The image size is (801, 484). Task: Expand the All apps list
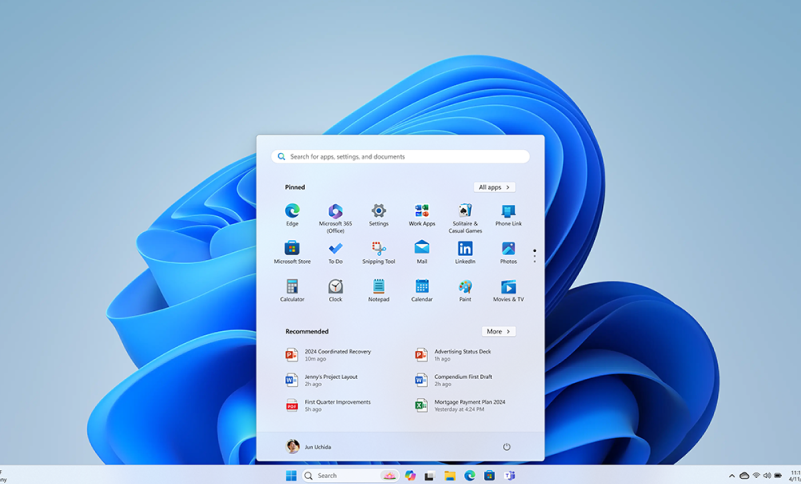[x=494, y=187]
